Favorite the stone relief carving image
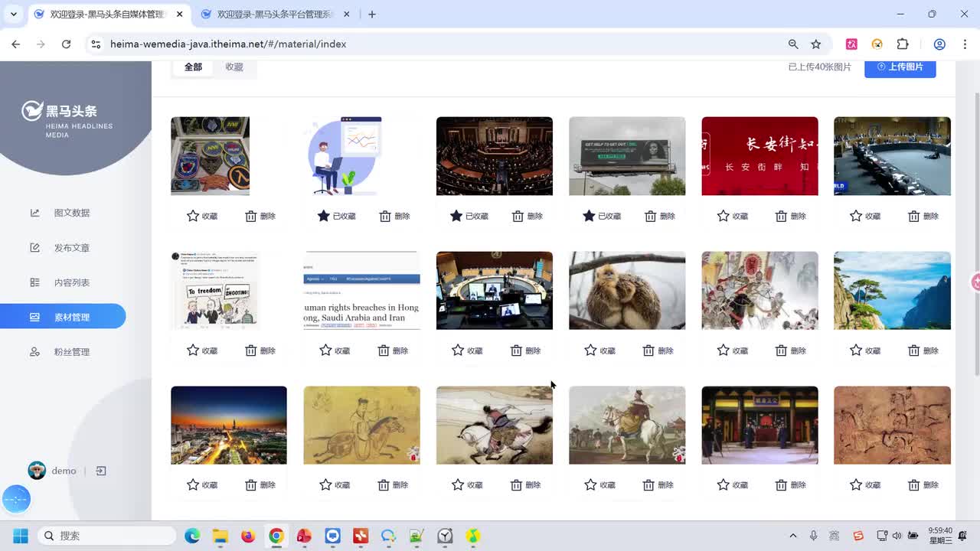Viewport: 980px width, 551px height. [865, 485]
